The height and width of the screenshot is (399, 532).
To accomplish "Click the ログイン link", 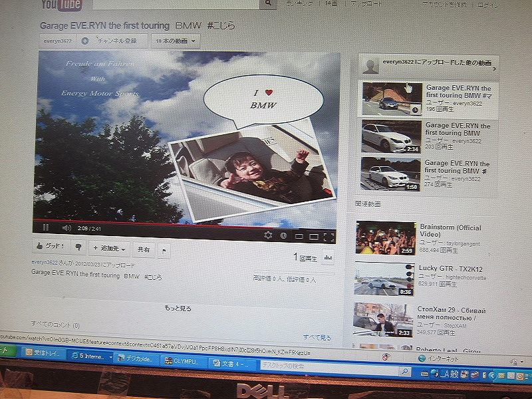I will (x=489, y=5).
